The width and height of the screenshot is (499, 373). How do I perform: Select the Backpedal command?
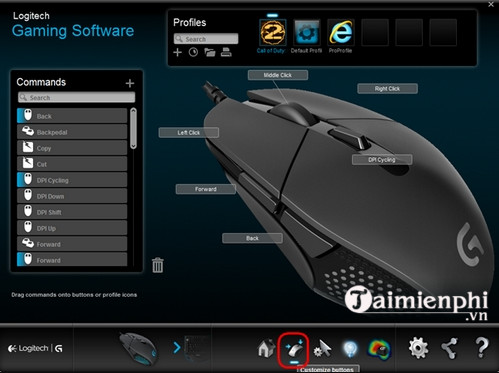click(x=72, y=132)
